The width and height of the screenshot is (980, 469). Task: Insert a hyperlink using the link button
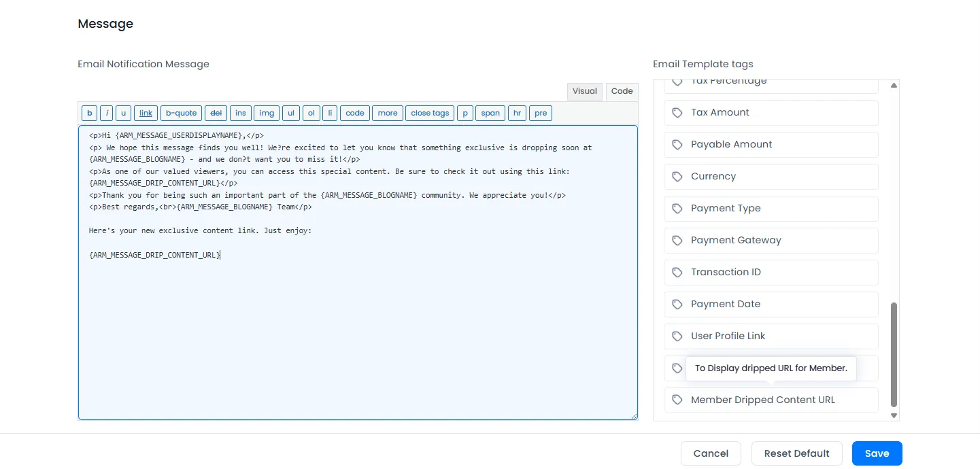tap(146, 113)
